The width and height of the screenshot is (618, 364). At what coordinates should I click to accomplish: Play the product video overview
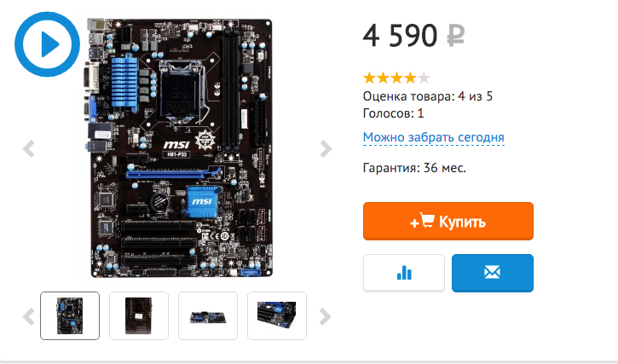[x=47, y=44]
